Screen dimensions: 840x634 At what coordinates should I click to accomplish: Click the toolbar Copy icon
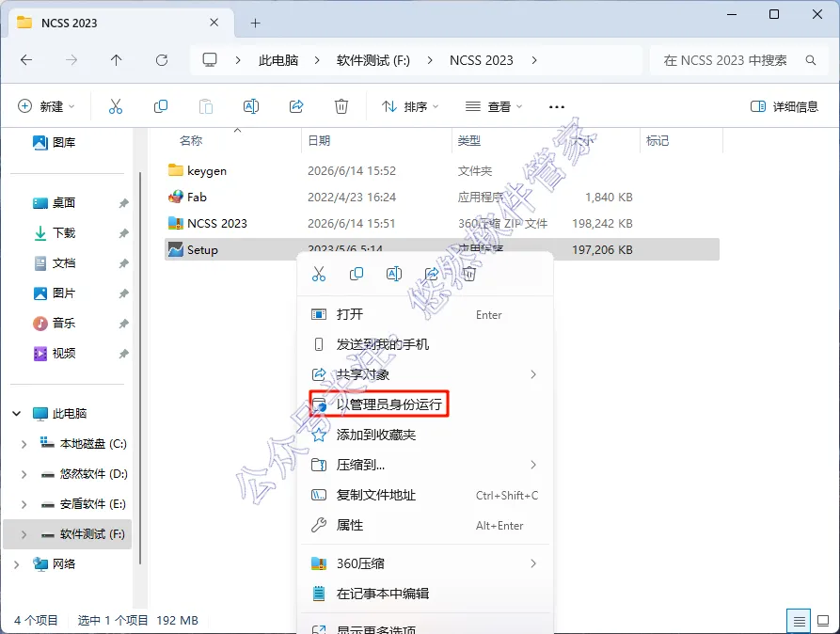click(x=161, y=106)
